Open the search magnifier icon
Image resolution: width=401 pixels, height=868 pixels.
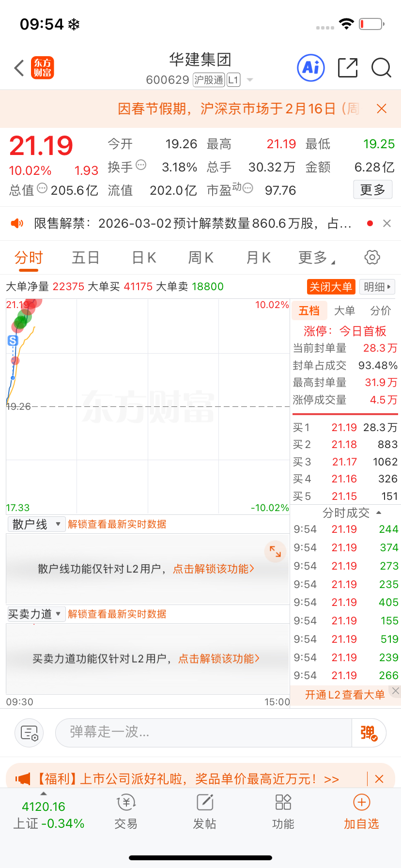tap(381, 68)
